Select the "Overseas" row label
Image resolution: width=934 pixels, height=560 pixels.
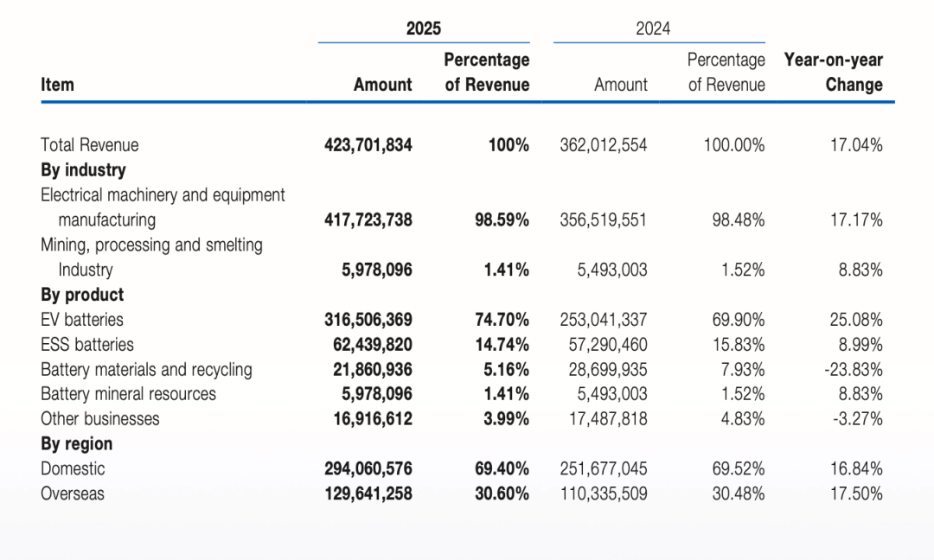point(73,494)
